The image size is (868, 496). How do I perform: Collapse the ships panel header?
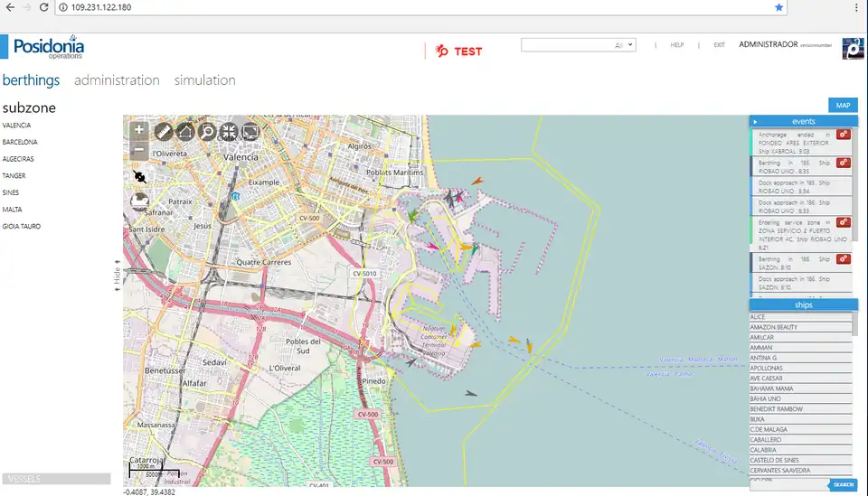(803, 305)
